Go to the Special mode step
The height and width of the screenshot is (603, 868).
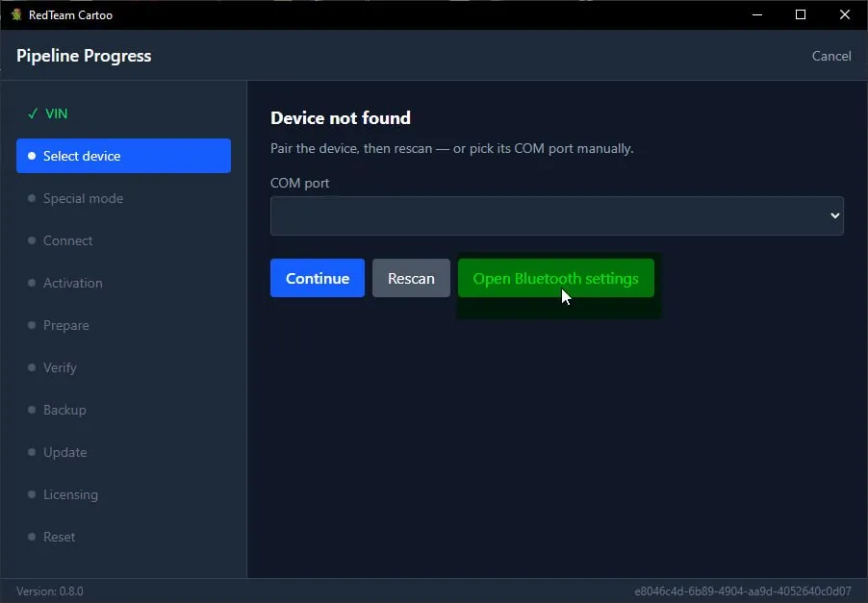click(x=83, y=198)
